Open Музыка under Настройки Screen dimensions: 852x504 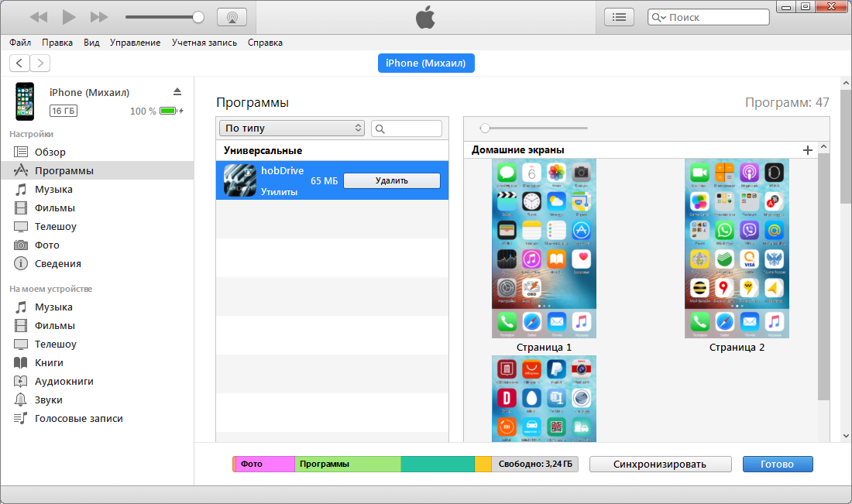pos(97,189)
